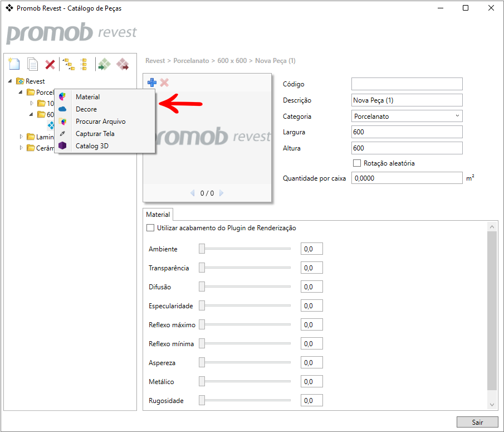This screenshot has width=504, height=432.
Task: Collapse the Revest root node
Action: pyautogui.click(x=10, y=81)
